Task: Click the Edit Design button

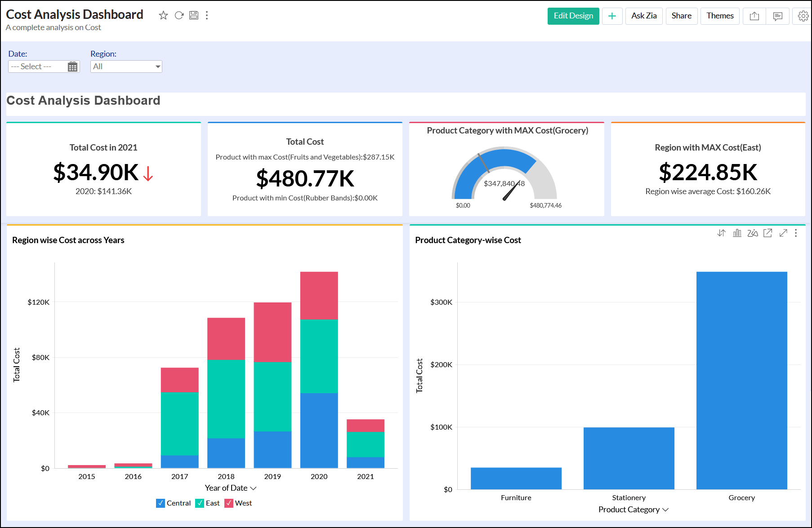Action: [x=573, y=16]
